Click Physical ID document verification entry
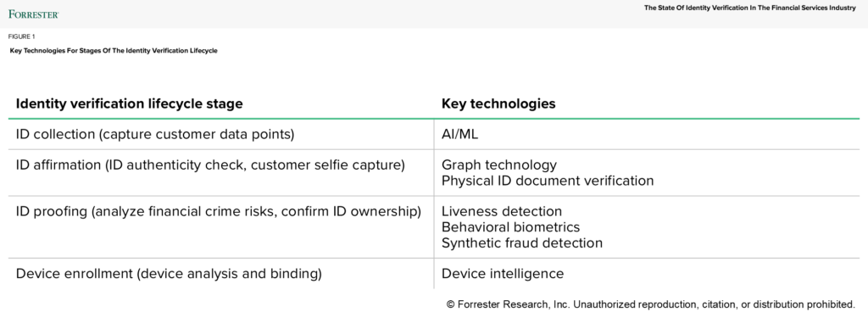Viewport: 868px width, 312px height. point(548,181)
